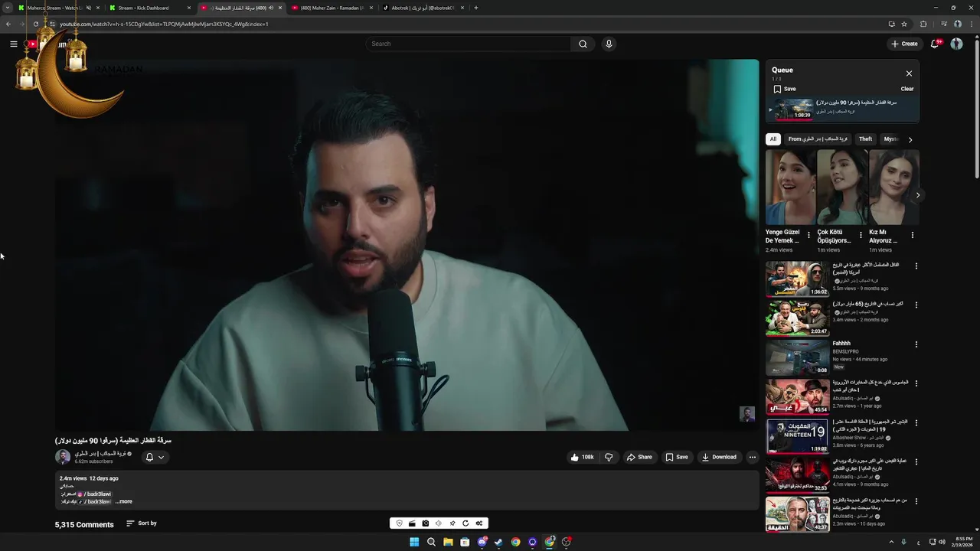The image size is (980, 551).
Task: Switch to Abotrek TikTok tab
Action: click(x=423, y=8)
